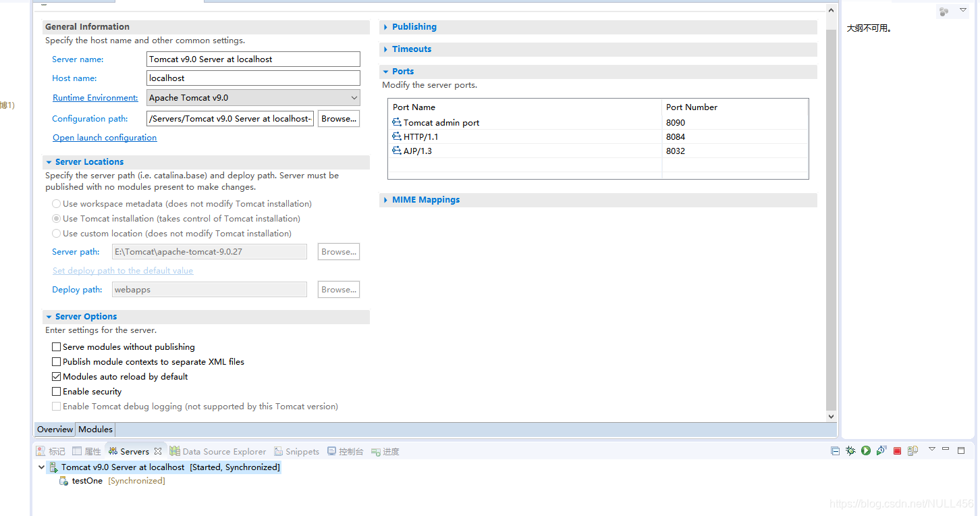
Task: Click the Snippets tab icon
Action: [278, 451]
